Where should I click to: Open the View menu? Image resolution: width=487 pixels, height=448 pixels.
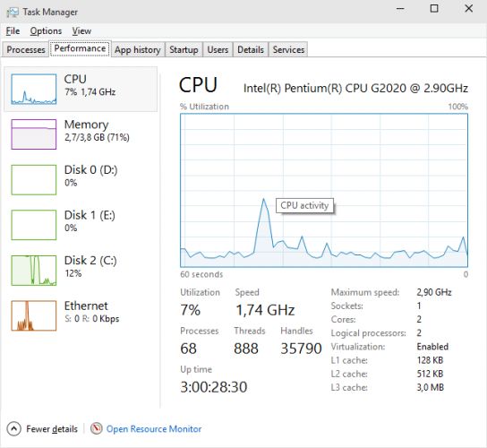[x=81, y=31]
